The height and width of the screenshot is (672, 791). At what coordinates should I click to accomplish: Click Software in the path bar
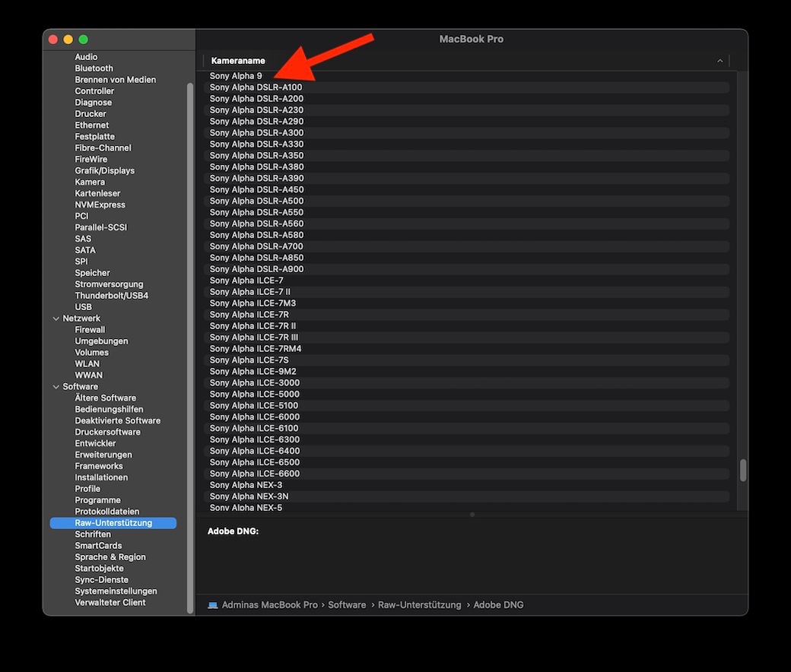[x=347, y=605]
